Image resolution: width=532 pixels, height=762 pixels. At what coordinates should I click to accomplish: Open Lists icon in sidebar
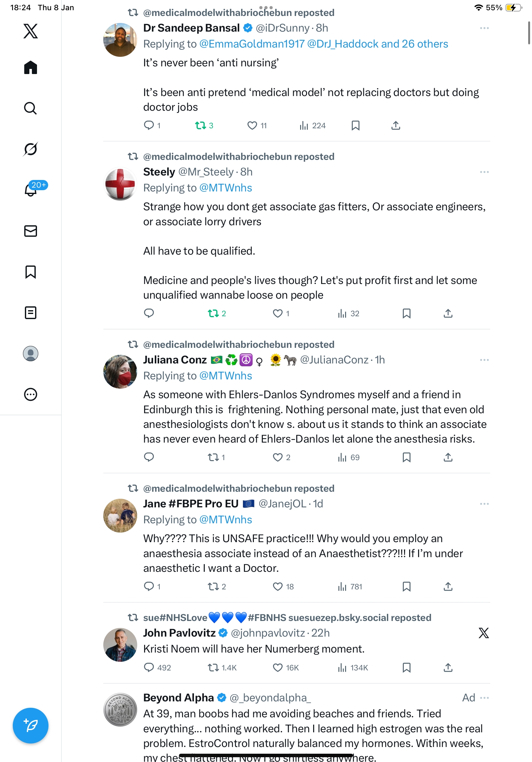tap(31, 313)
